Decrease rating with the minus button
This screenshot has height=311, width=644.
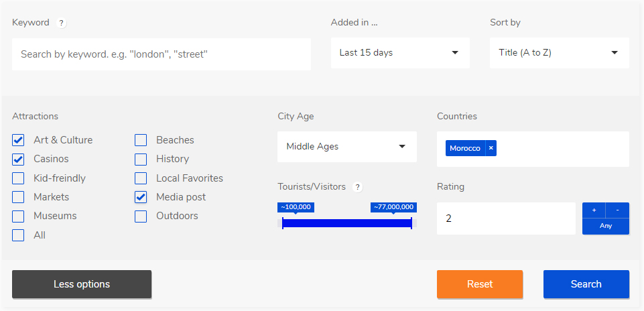[617, 210]
